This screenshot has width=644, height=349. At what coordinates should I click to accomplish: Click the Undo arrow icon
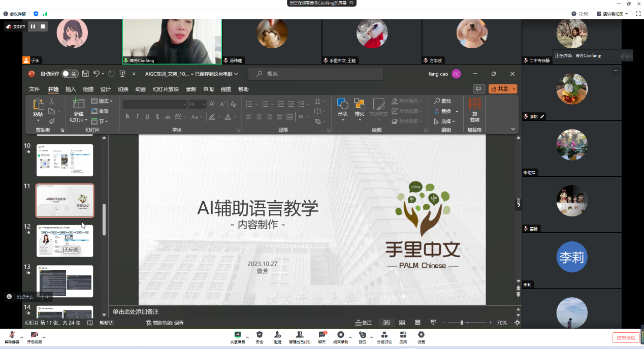click(x=96, y=74)
